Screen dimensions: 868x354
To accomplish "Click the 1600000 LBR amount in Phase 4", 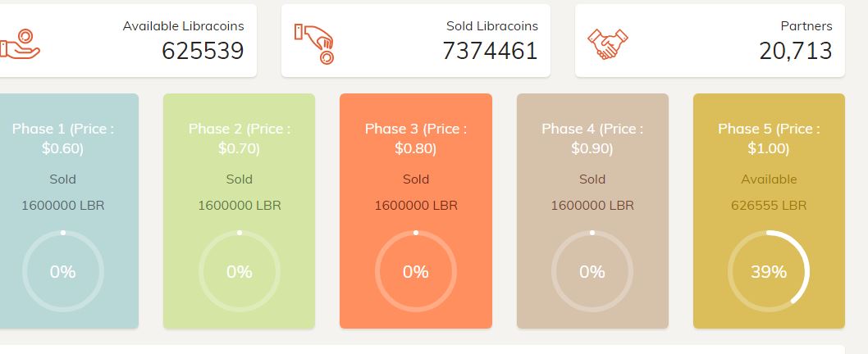I will tap(592, 205).
